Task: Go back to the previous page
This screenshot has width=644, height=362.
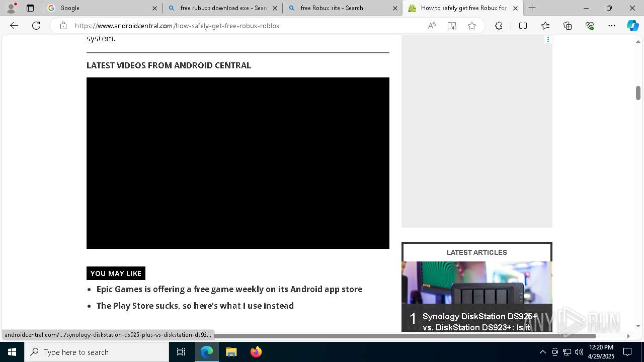Action: pyautogui.click(x=14, y=26)
